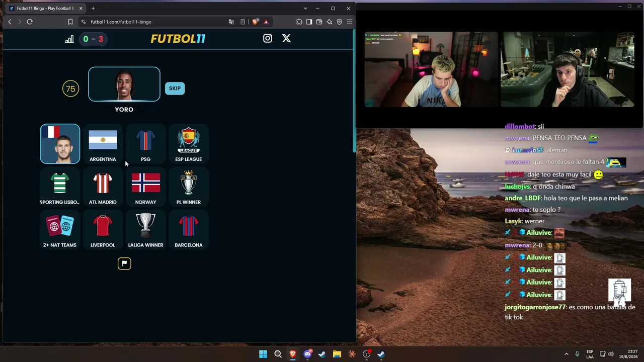
Task: Open File Explorer from the taskbar
Action: (337, 354)
